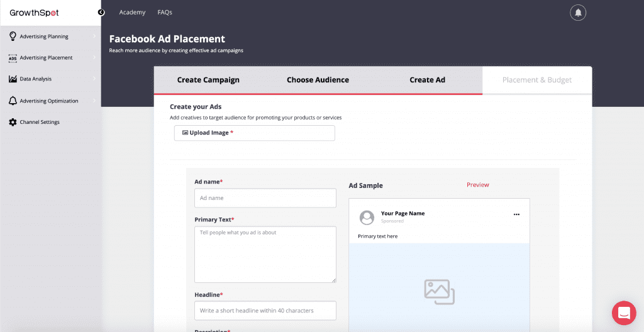Open the ad sample three-dots menu
The width and height of the screenshot is (644, 332).
point(516,214)
